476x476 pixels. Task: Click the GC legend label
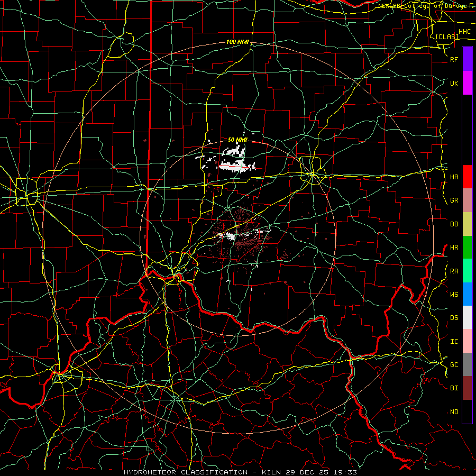pos(454,365)
